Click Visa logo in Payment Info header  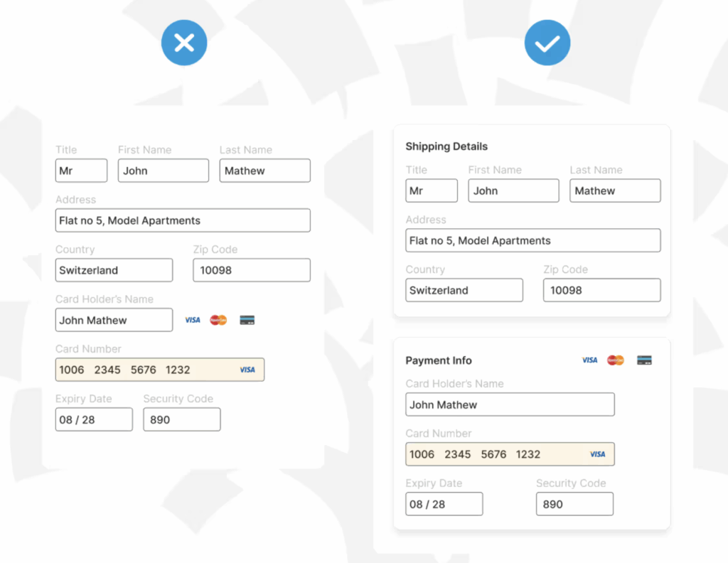click(x=590, y=360)
